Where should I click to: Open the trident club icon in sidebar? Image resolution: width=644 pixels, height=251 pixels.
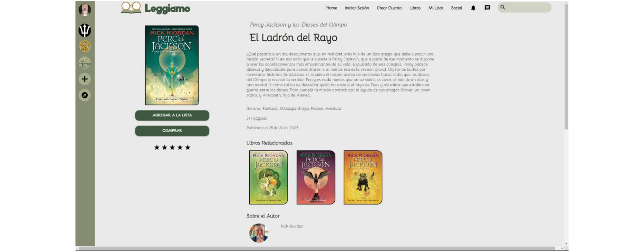pyautogui.click(x=85, y=30)
